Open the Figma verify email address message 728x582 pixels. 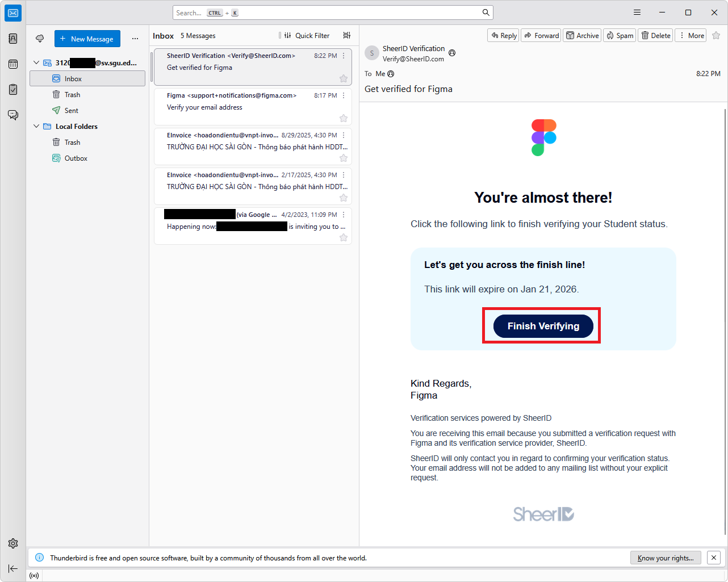tap(253, 106)
